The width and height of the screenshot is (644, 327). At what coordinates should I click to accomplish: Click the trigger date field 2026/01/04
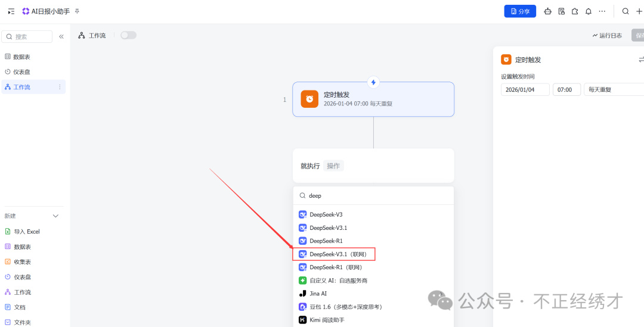pos(525,89)
